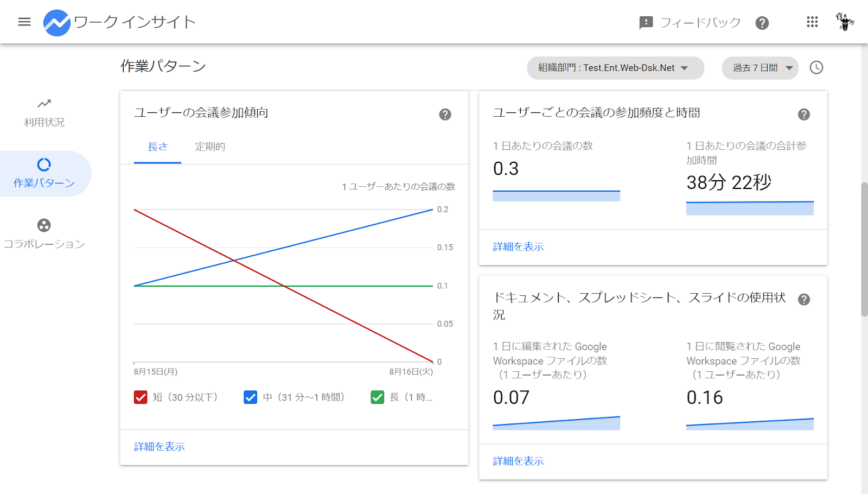This screenshot has width=868, height=494.
Task: Open the history clock icon near date filter
Action: [x=816, y=67]
